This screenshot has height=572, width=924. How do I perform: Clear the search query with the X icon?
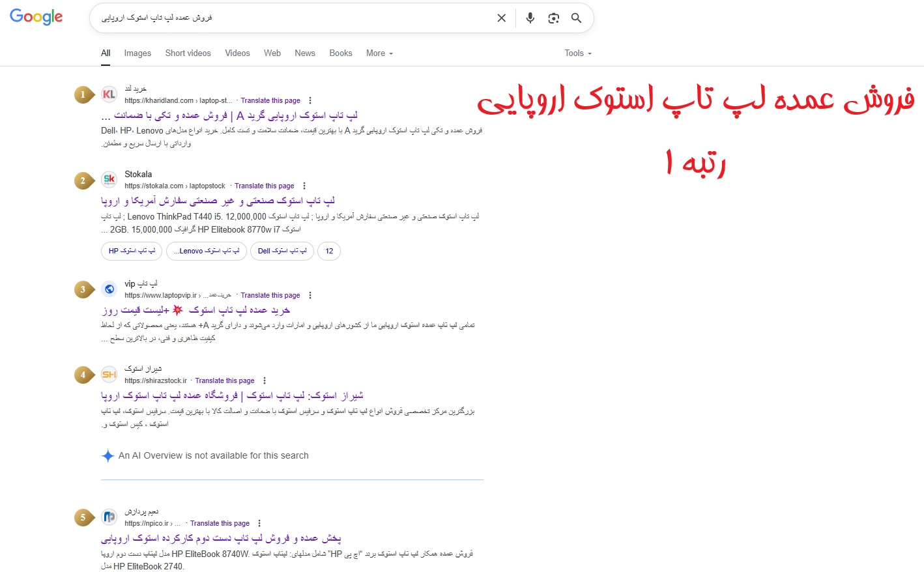tap(502, 18)
